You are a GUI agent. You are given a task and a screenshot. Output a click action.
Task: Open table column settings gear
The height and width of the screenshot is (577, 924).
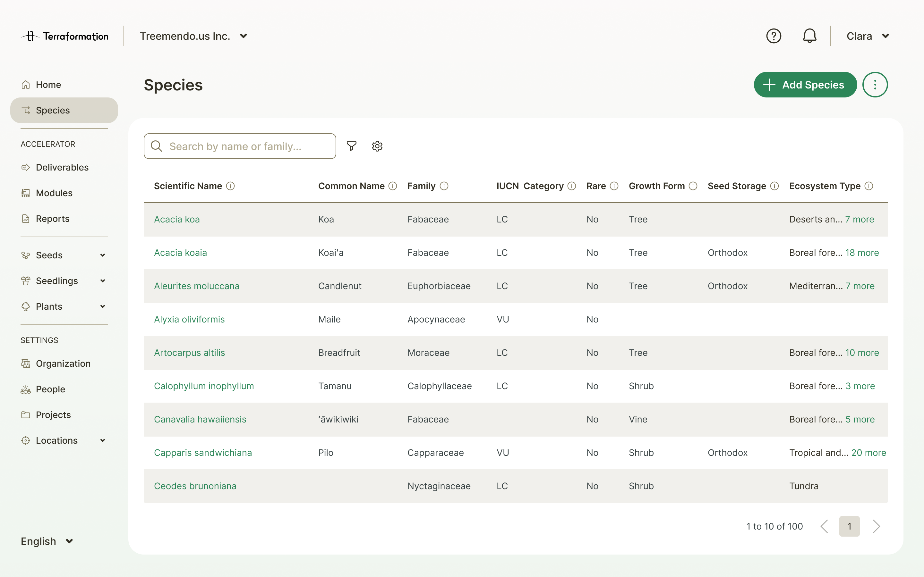click(x=377, y=146)
